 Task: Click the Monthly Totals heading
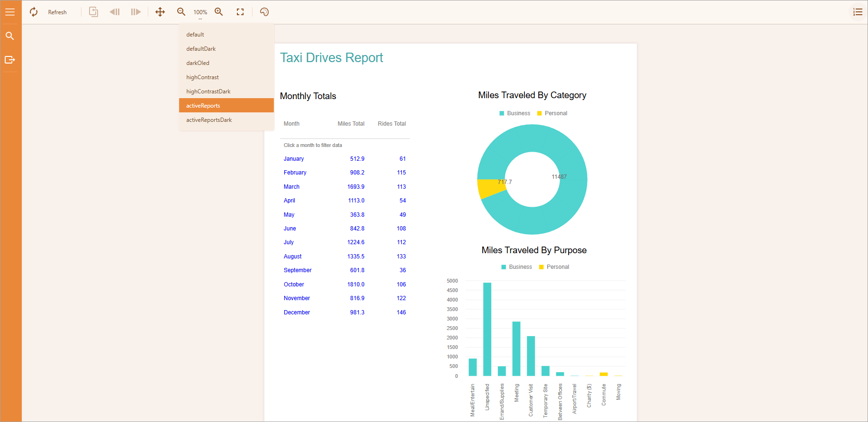coord(308,96)
